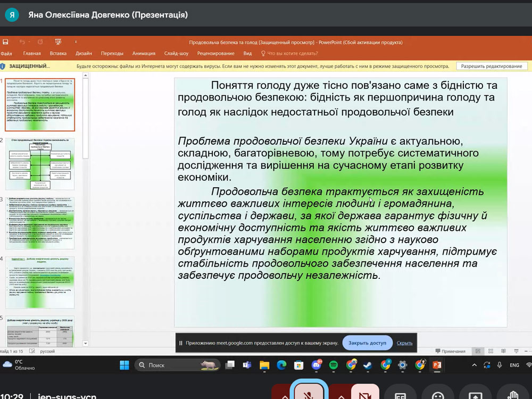Click Разрешить редактирование button
The image size is (532, 399).
point(491,66)
